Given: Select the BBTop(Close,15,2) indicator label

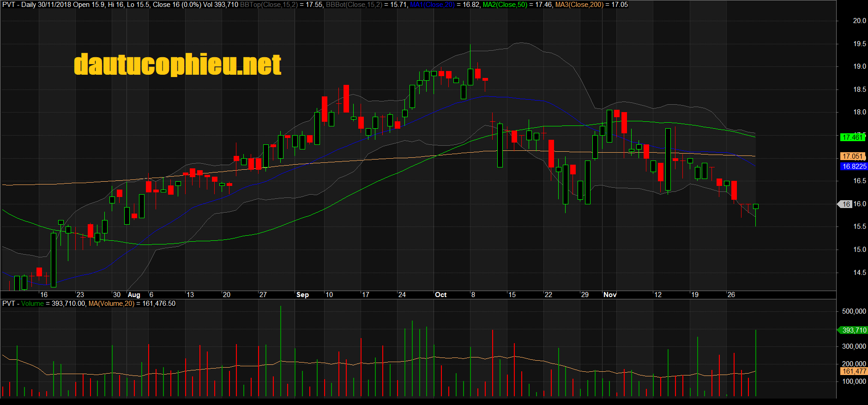Looking at the screenshot, I should pyautogui.click(x=269, y=5).
